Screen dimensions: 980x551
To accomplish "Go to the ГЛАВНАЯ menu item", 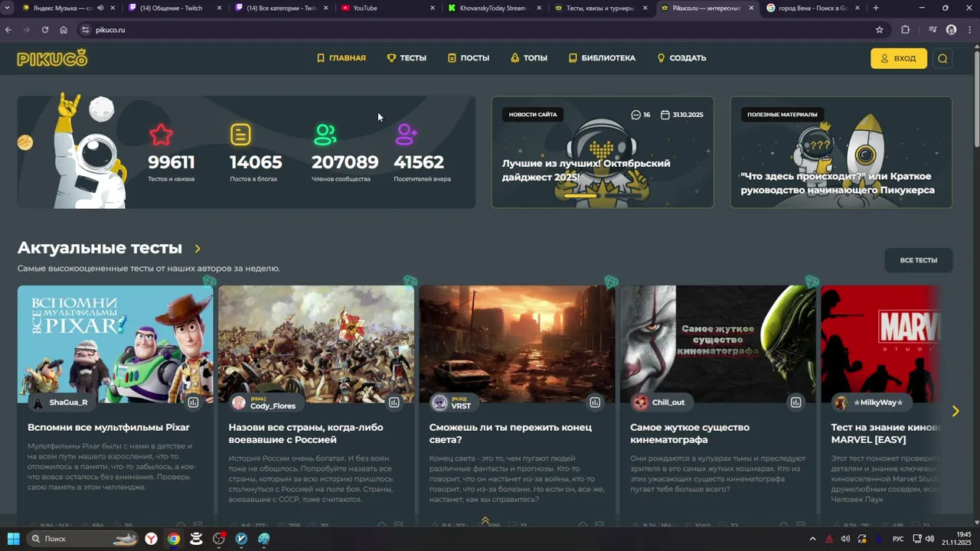I will (x=341, y=58).
